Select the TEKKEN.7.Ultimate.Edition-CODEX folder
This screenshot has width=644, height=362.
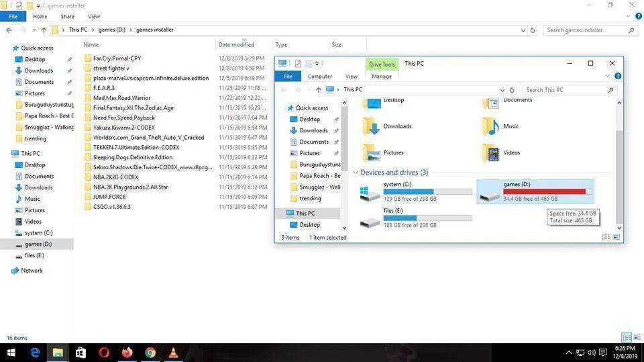(136, 147)
